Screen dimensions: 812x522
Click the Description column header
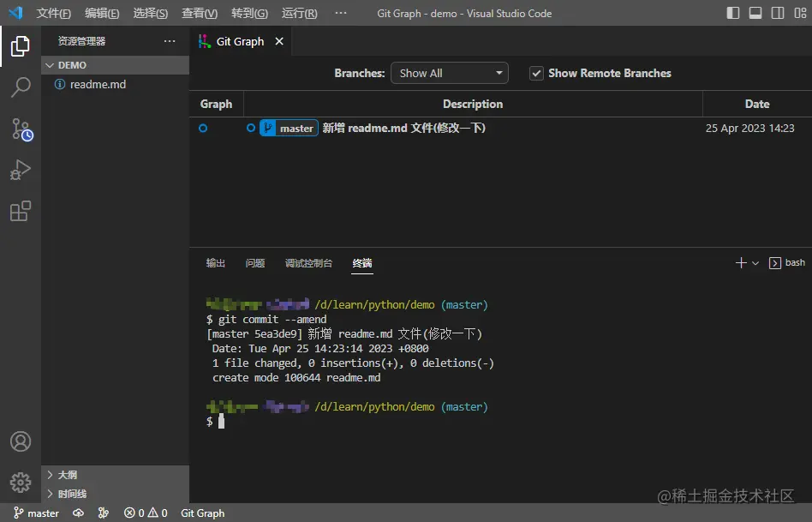pyautogui.click(x=473, y=104)
